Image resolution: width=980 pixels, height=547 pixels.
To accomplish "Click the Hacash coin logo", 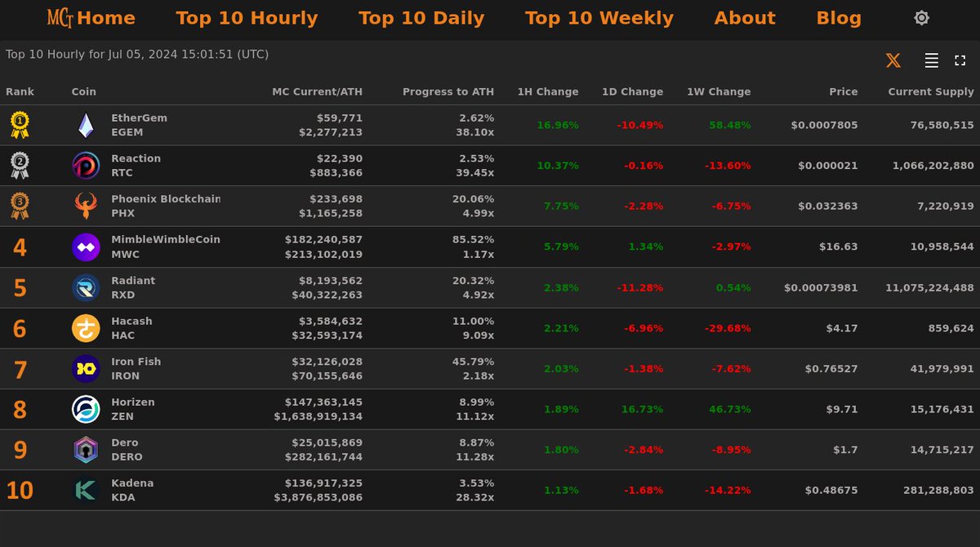I will [x=86, y=328].
